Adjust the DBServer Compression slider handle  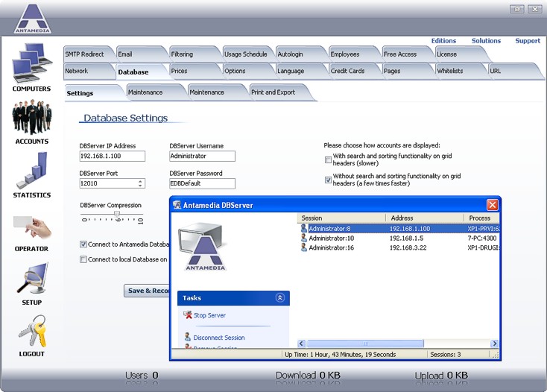click(x=117, y=213)
